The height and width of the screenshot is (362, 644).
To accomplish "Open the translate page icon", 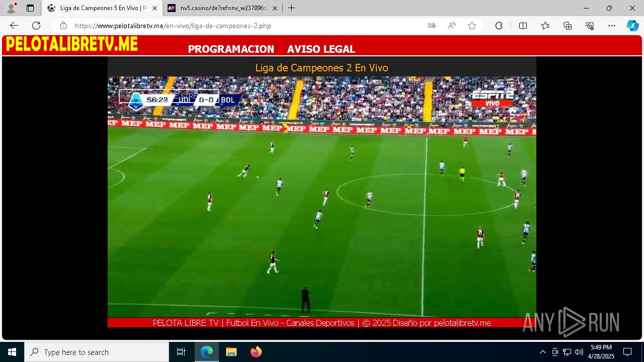I will [432, 26].
